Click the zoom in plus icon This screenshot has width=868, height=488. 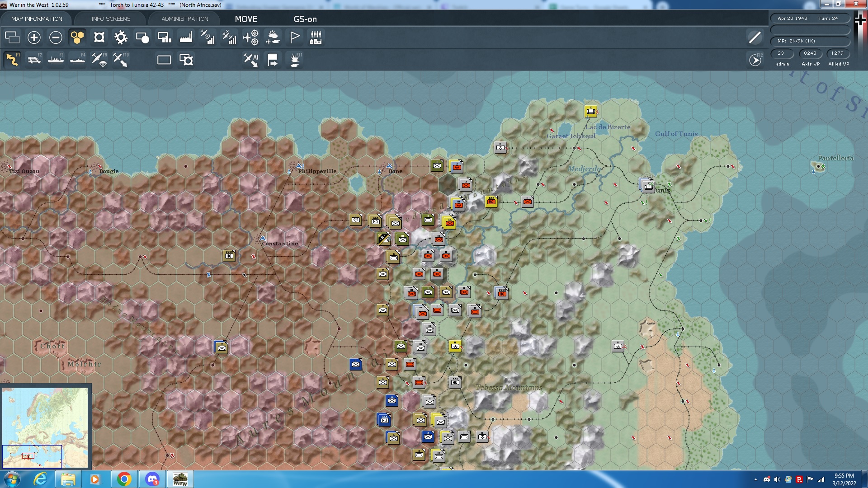[x=34, y=38]
